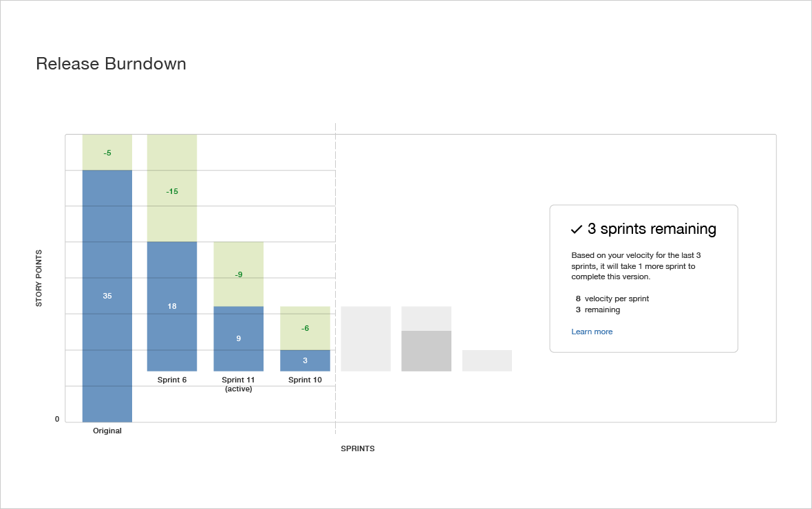Image resolution: width=812 pixels, height=509 pixels.
Task: Click the green -5 segment of Original bar
Action: coord(107,152)
